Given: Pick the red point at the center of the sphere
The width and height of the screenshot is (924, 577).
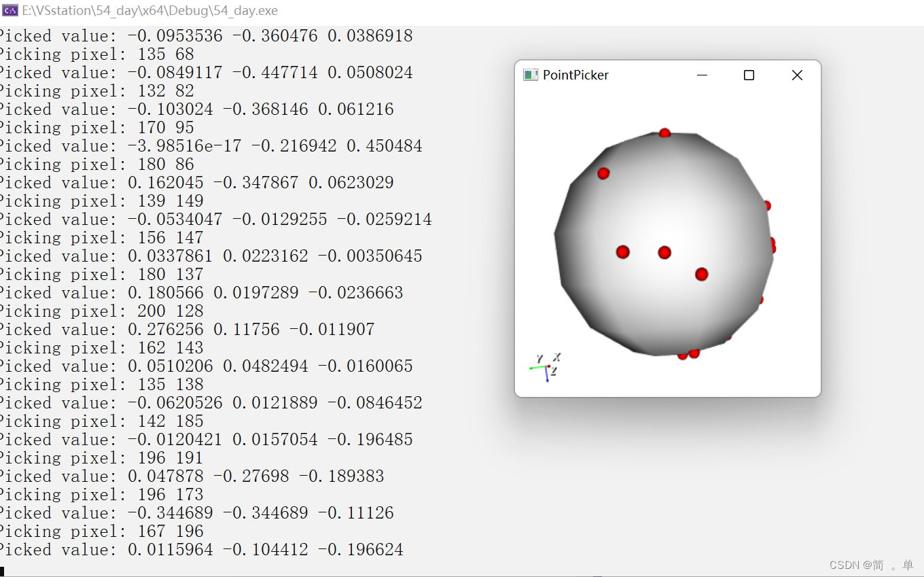Looking at the screenshot, I should (664, 253).
